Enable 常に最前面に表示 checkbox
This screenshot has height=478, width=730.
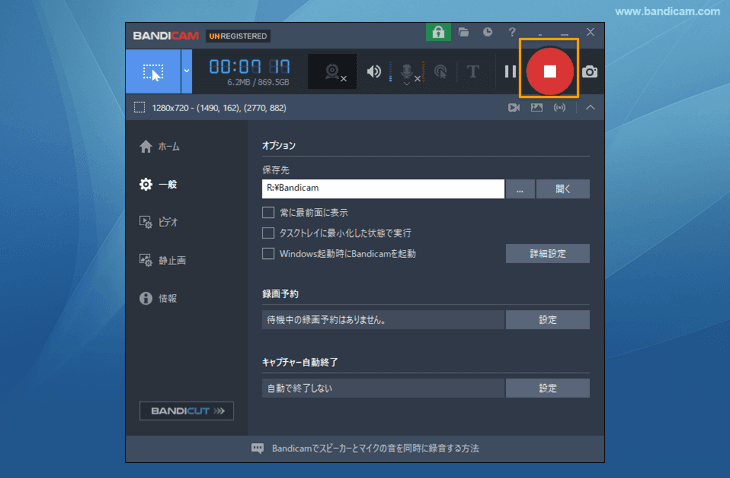click(x=268, y=213)
